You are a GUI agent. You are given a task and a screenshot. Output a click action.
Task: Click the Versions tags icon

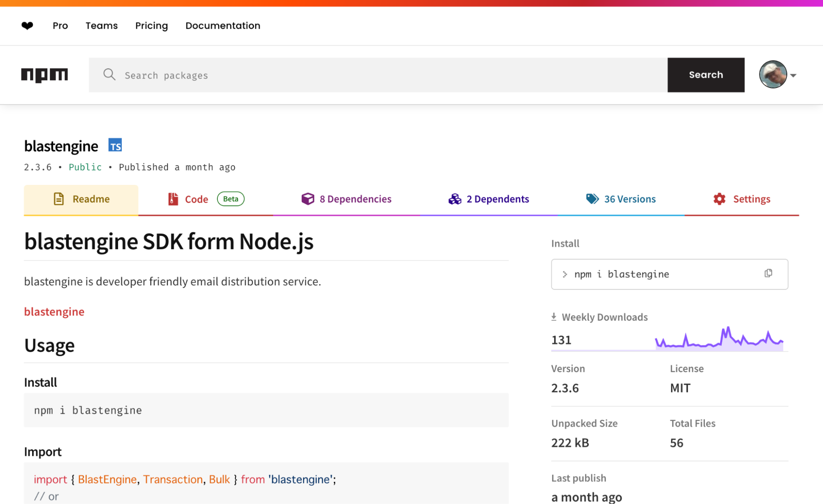pyautogui.click(x=592, y=199)
